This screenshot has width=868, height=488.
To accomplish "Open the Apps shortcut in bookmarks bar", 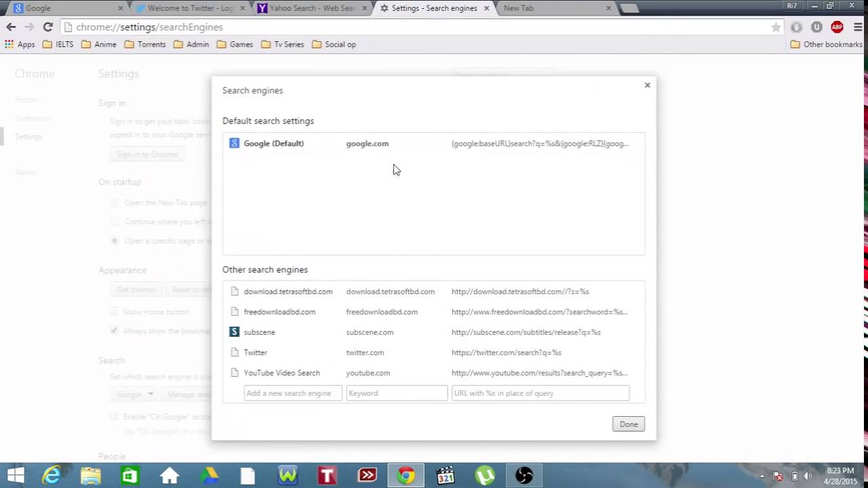I will tap(20, 44).
